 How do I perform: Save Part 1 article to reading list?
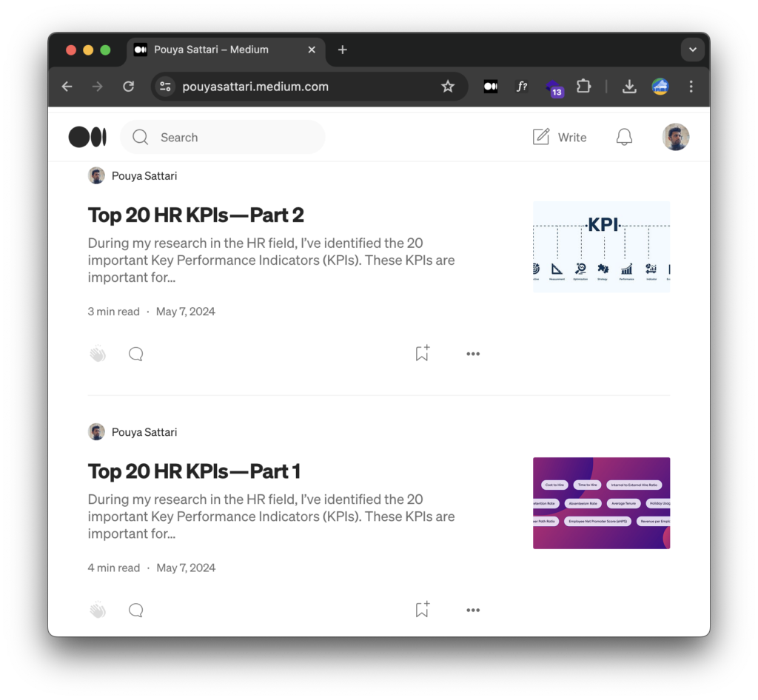422,610
